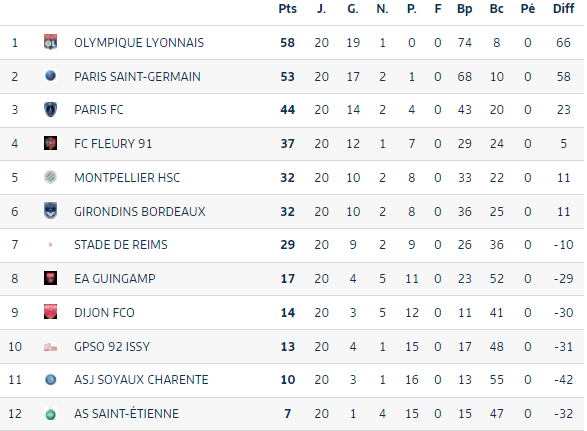
Task: Click the Girondins Bordeaux crest
Action: (51, 211)
